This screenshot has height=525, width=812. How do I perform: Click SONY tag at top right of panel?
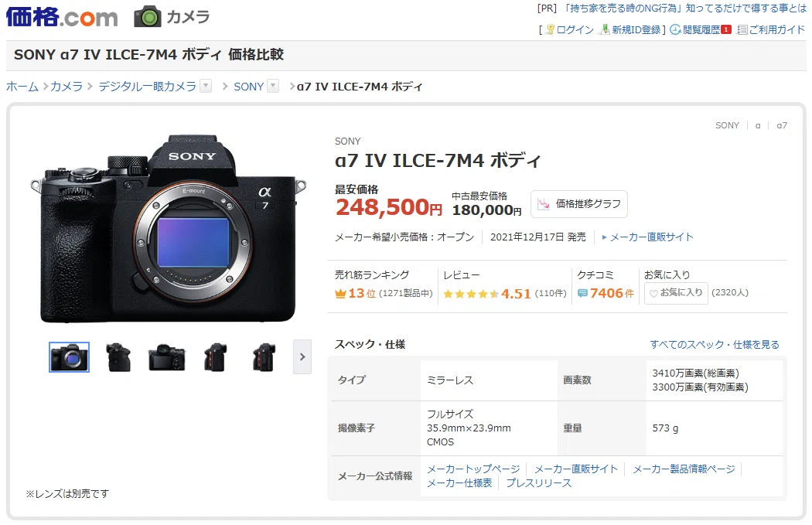[x=727, y=125]
